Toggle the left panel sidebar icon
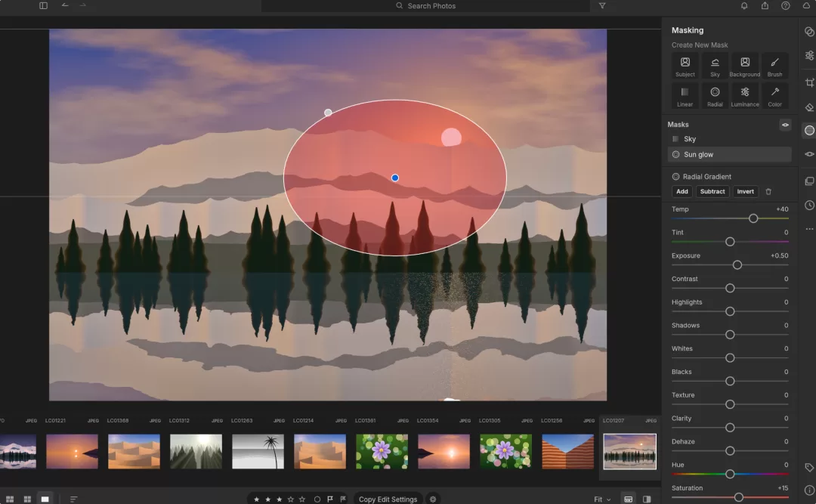Screen dimensions: 816x504 pyautogui.click(x=43, y=6)
